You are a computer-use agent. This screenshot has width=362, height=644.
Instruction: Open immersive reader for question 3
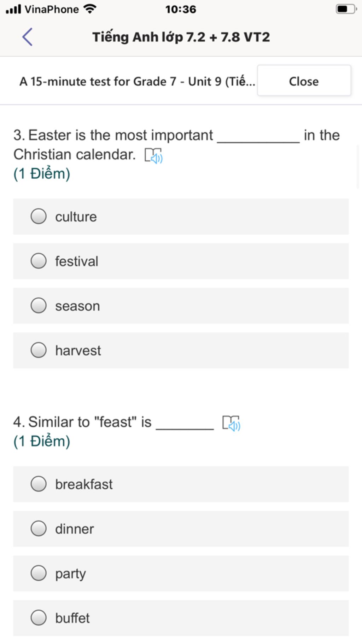pyautogui.click(x=153, y=156)
